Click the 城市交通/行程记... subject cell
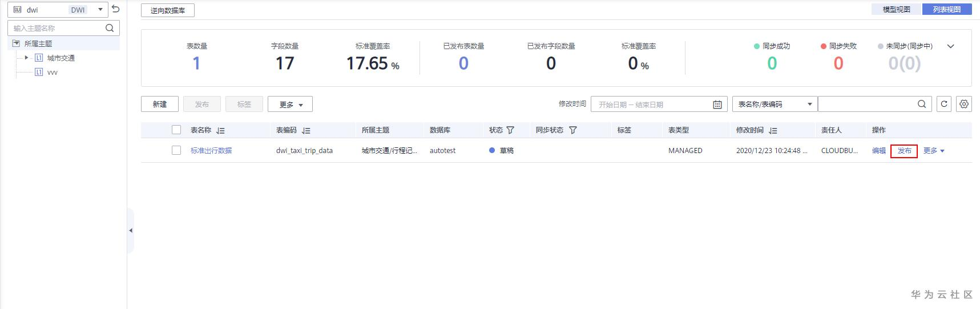The height and width of the screenshot is (309, 980). click(389, 151)
